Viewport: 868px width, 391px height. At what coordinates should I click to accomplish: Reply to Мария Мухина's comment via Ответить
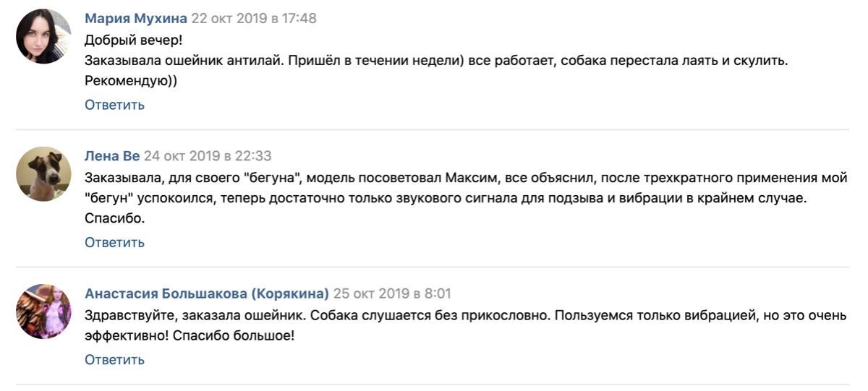[x=114, y=105]
